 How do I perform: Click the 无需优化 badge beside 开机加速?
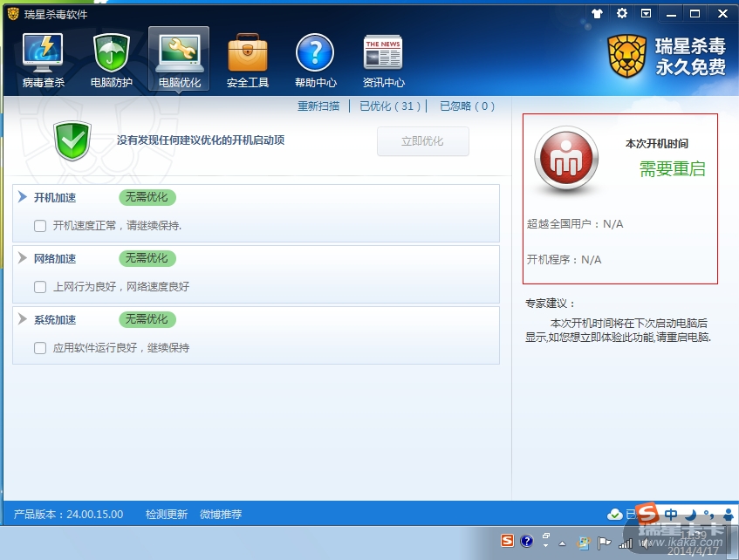coord(147,197)
